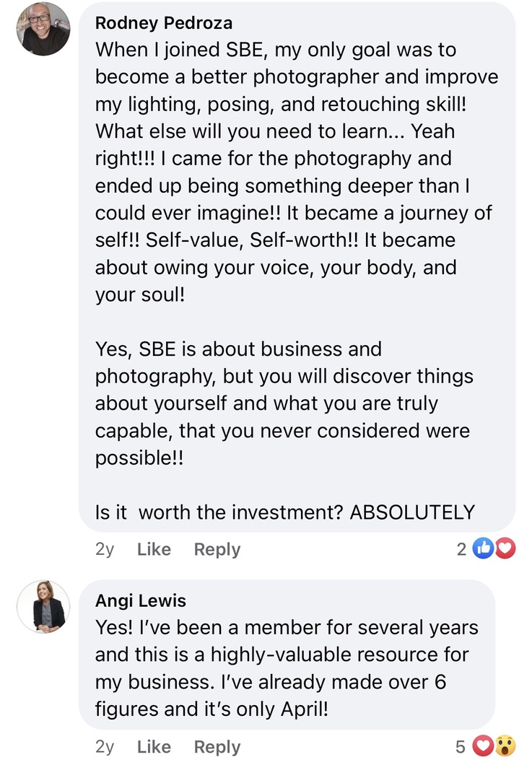Open Rodney Pedroza's profile picture

click(x=43, y=30)
